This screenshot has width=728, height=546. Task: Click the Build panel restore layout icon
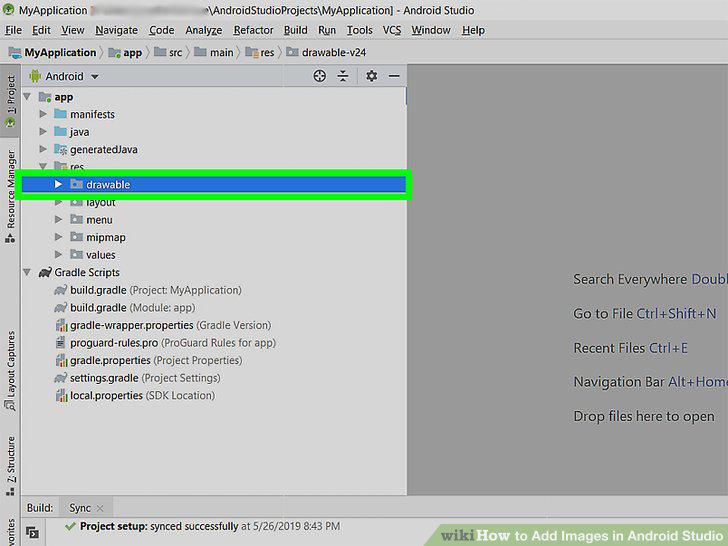tap(32, 532)
